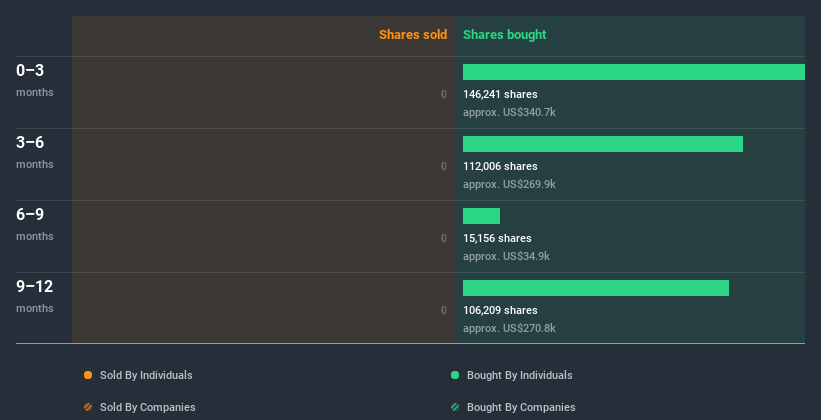821x420 pixels.
Task: Click the orange Sold By Individuals legend dot
Action: pyautogui.click(x=88, y=375)
